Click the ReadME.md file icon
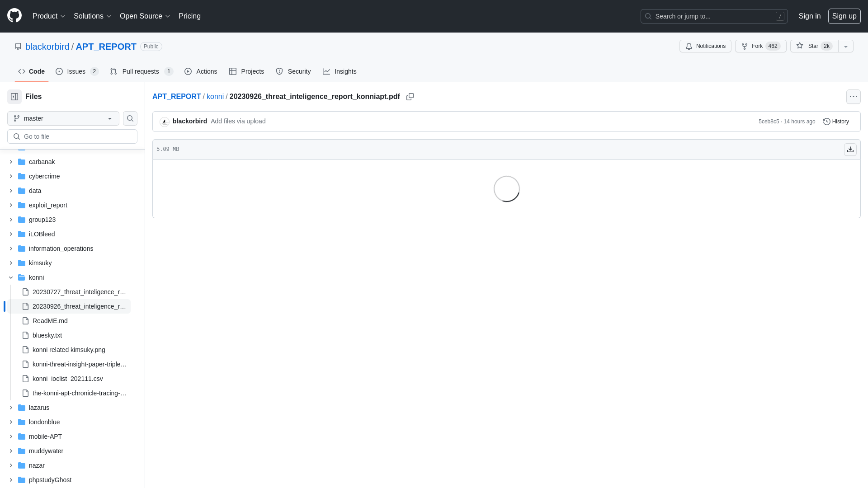 (x=25, y=321)
